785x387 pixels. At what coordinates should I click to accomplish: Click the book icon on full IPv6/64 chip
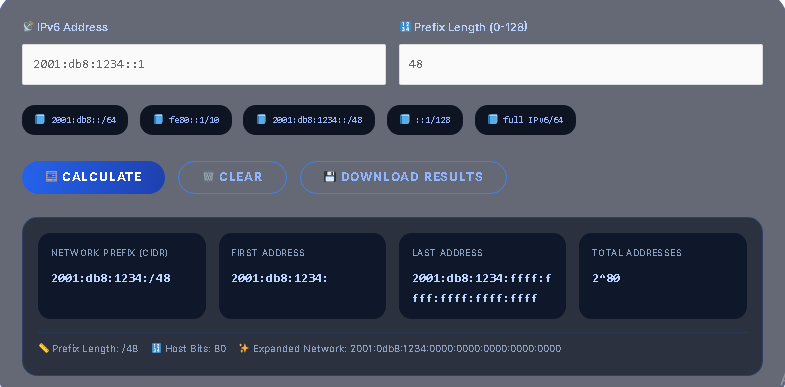493,120
